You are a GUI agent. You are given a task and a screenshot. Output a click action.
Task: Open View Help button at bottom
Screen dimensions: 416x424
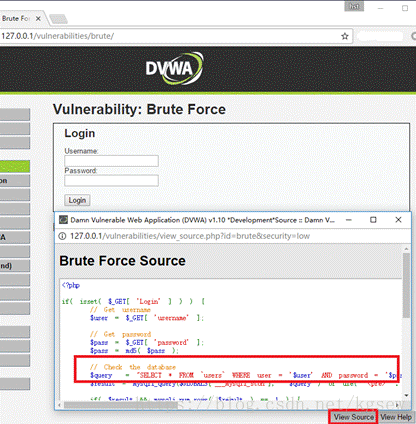pos(396,417)
